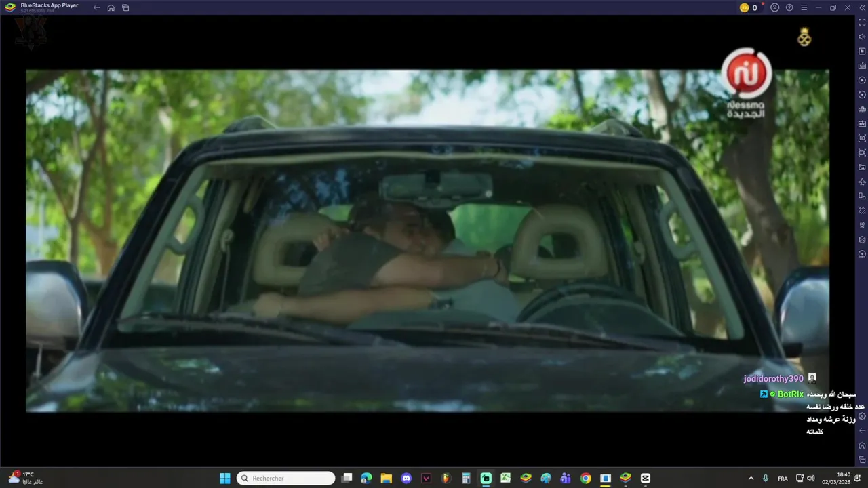Open the media folder sidebar icon

point(862,167)
